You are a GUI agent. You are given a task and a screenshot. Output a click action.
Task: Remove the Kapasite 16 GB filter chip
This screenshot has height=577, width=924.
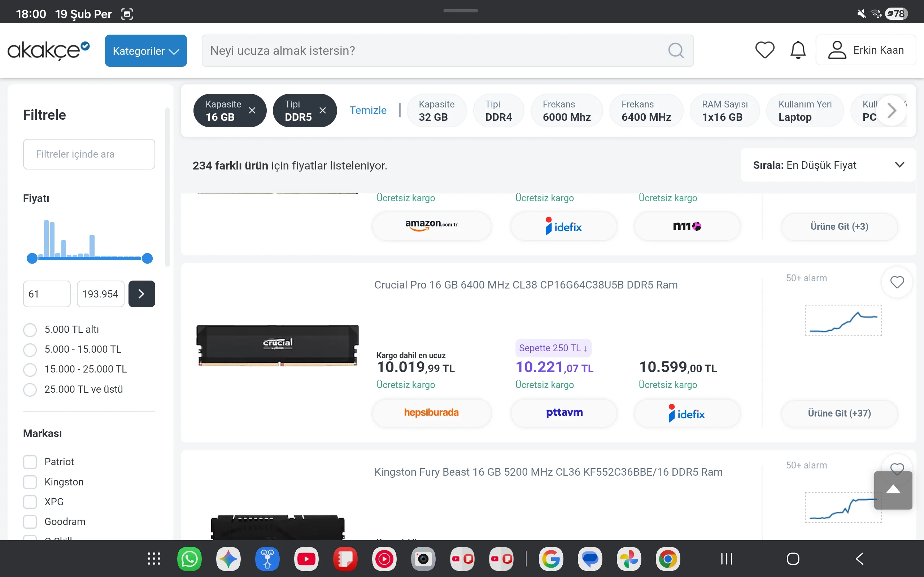coord(252,110)
